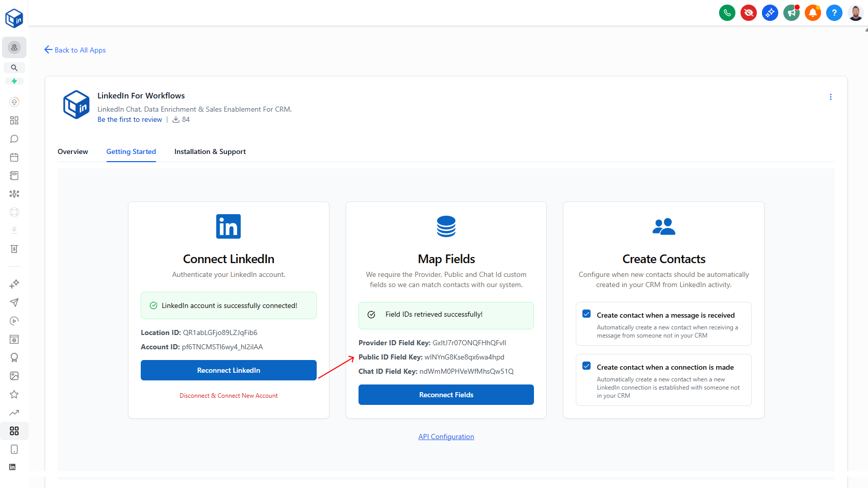868x488 pixels.
Task: Select the Calendars icon in the left sidebar
Action: 14,157
